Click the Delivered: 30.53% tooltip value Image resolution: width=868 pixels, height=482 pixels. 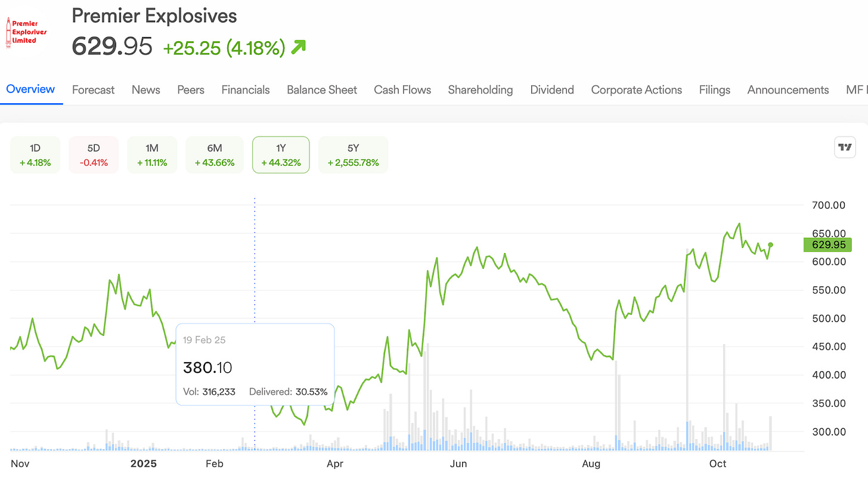[289, 392]
